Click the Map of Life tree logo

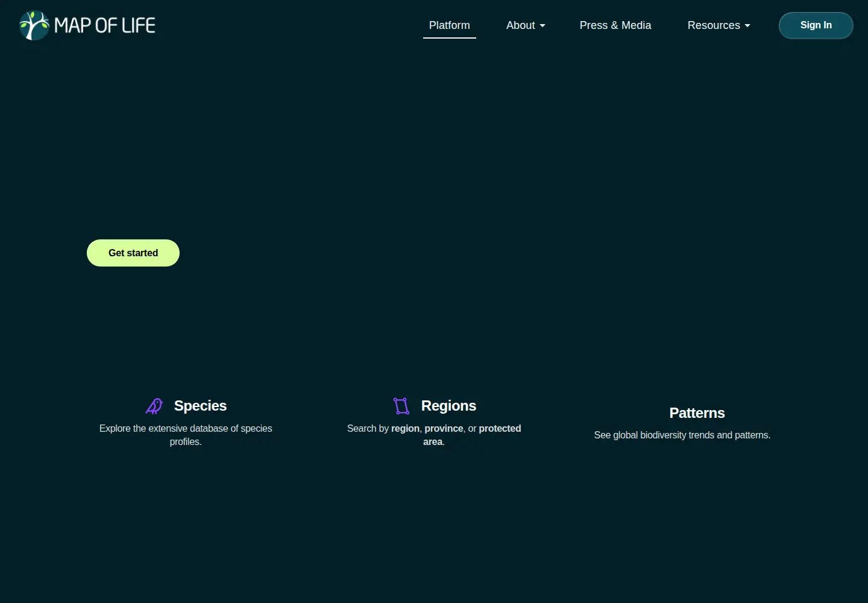pos(34,25)
